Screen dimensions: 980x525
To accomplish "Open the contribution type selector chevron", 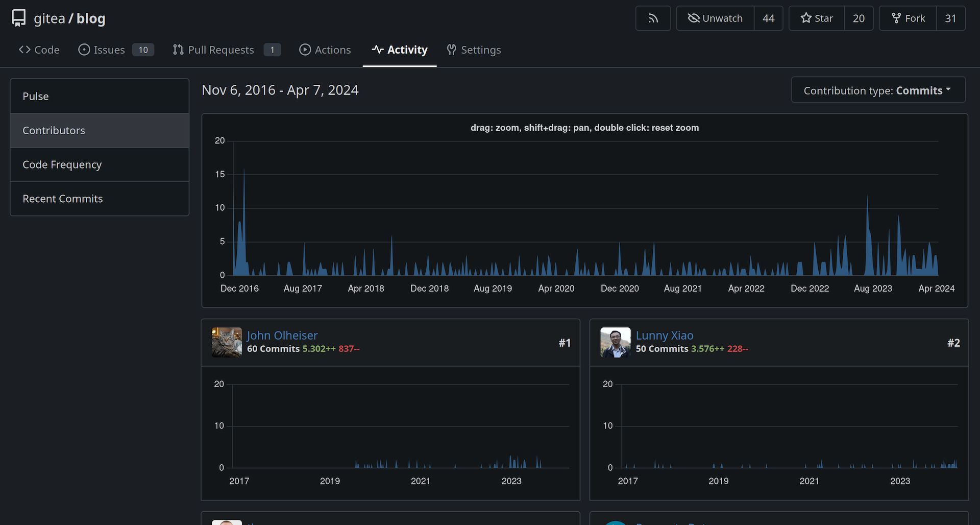I will coord(948,90).
